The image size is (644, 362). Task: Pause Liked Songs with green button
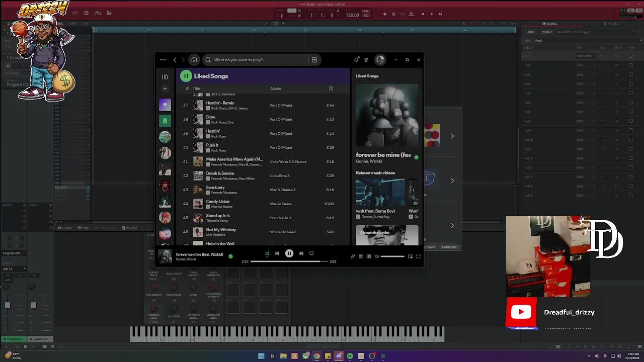186,76
